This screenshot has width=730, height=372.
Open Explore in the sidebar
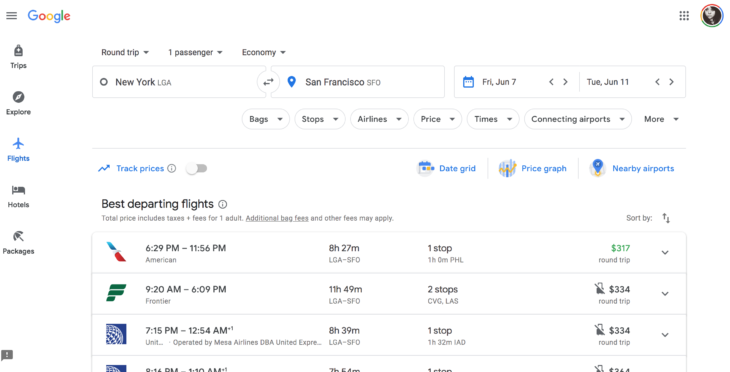pyautogui.click(x=18, y=103)
